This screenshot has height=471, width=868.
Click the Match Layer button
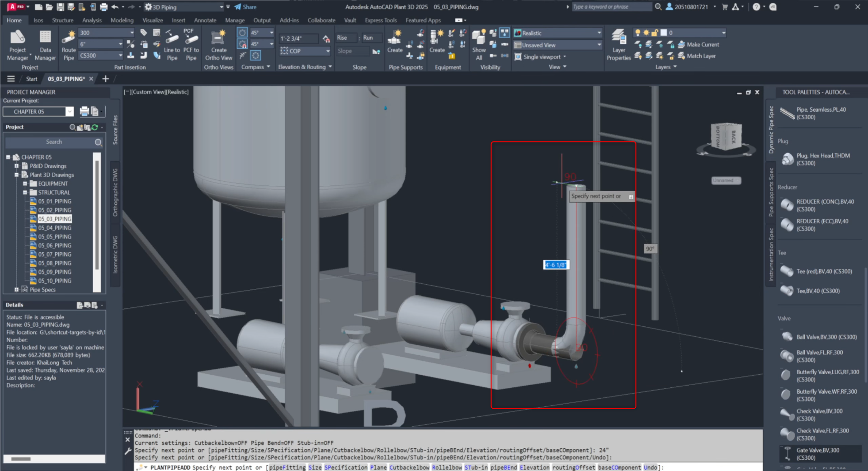[697, 56]
